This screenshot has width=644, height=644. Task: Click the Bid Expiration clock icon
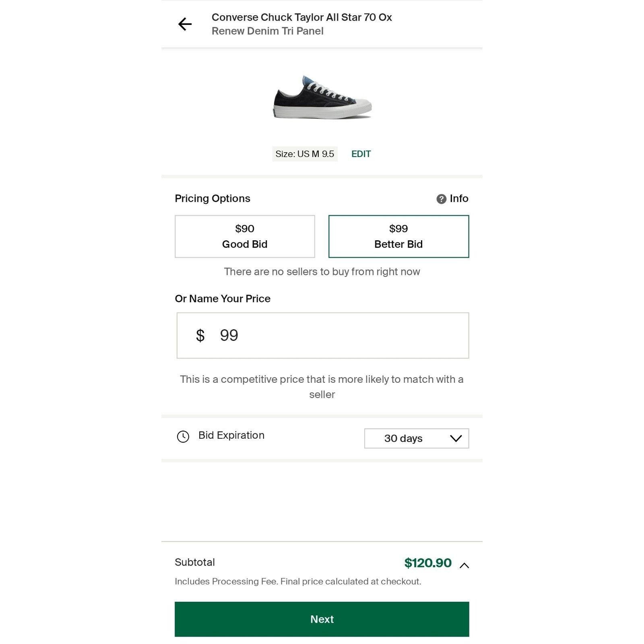(x=183, y=436)
